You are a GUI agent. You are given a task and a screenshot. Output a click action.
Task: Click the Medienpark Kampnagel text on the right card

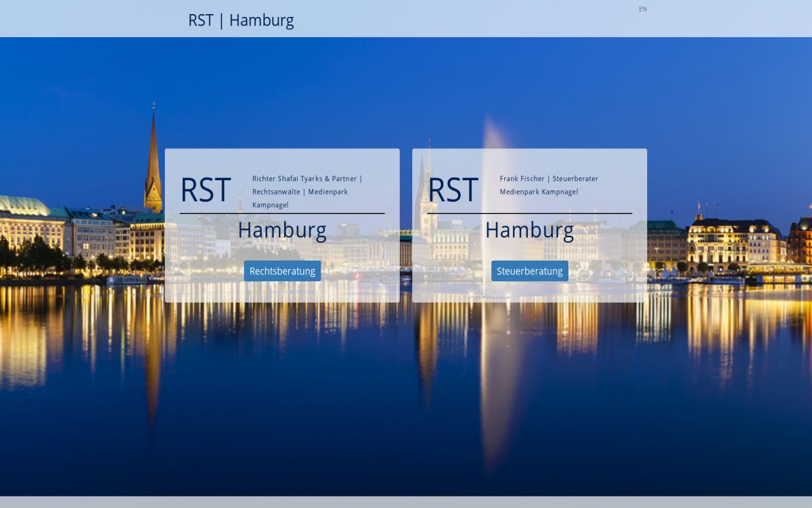coord(538,192)
